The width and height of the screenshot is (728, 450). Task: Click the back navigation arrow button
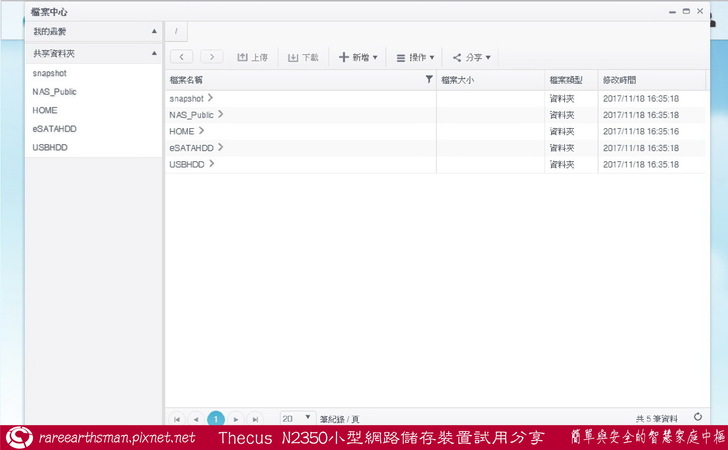[x=182, y=57]
